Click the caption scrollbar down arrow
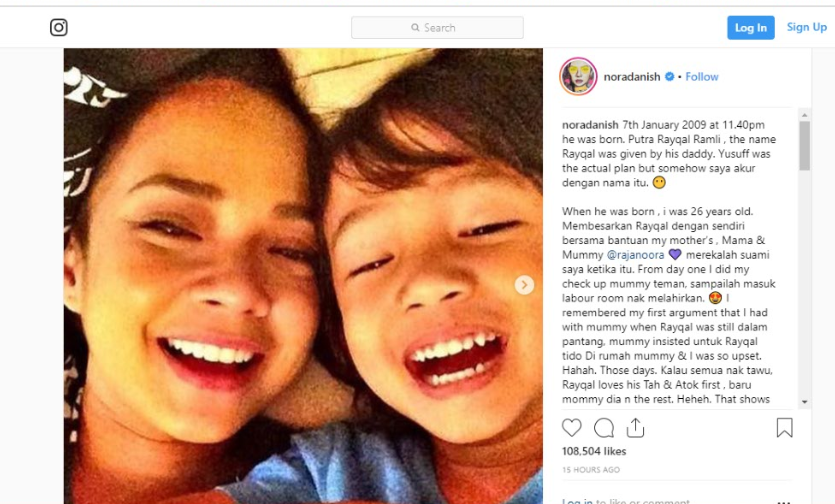This screenshot has height=504, width=835. point(804,402)
